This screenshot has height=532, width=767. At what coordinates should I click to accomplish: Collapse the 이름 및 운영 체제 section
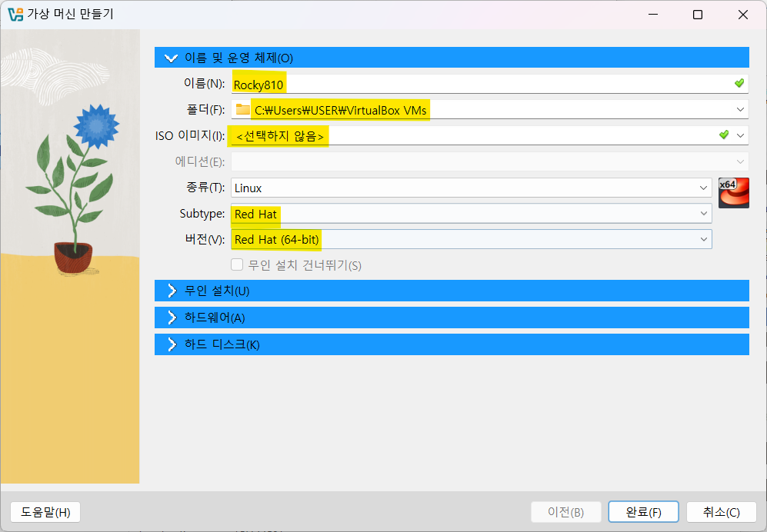point(452,58)
